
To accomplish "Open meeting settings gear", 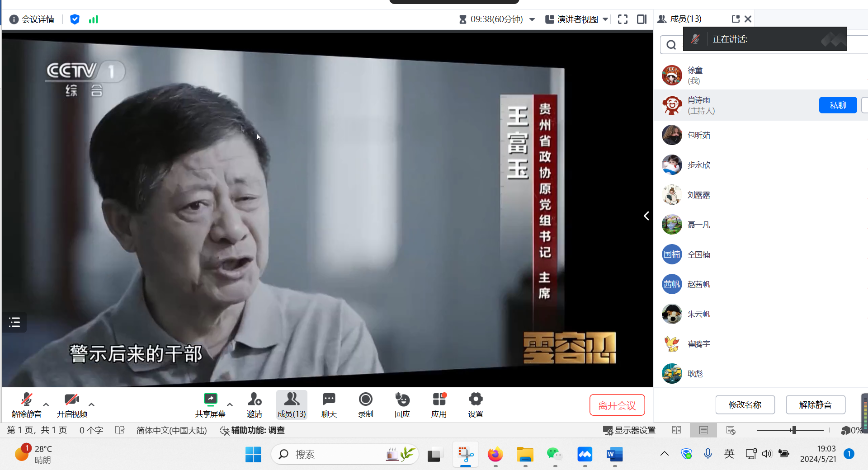I will pyautogui.click(x=475, y=404).
